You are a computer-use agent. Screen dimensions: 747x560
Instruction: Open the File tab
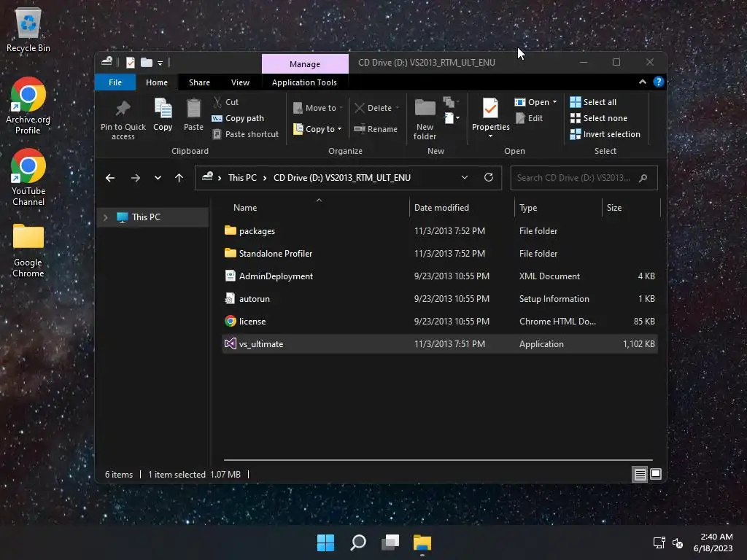[x=115, y=82]
